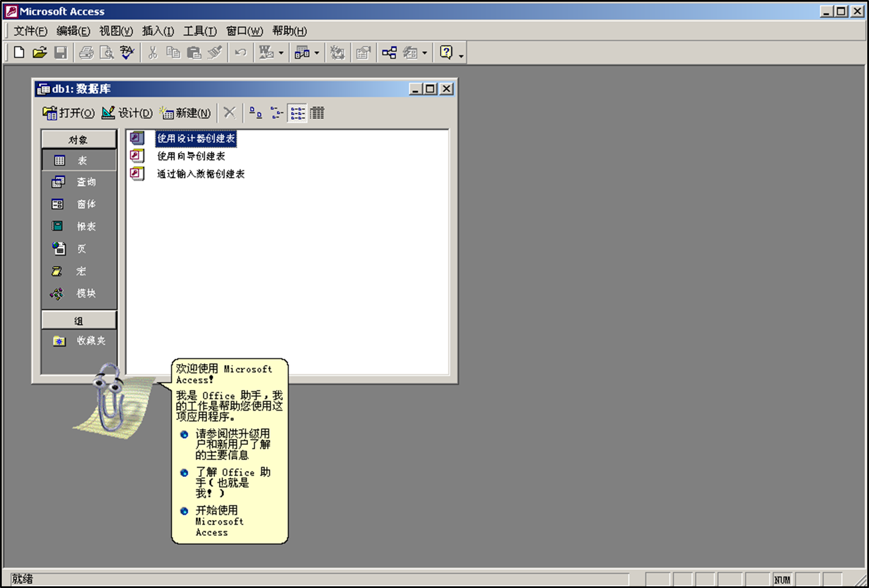The width and height of the screenshot is (869, 588).
Task: Select the Format Painter icon
Action: click(215, 52)
